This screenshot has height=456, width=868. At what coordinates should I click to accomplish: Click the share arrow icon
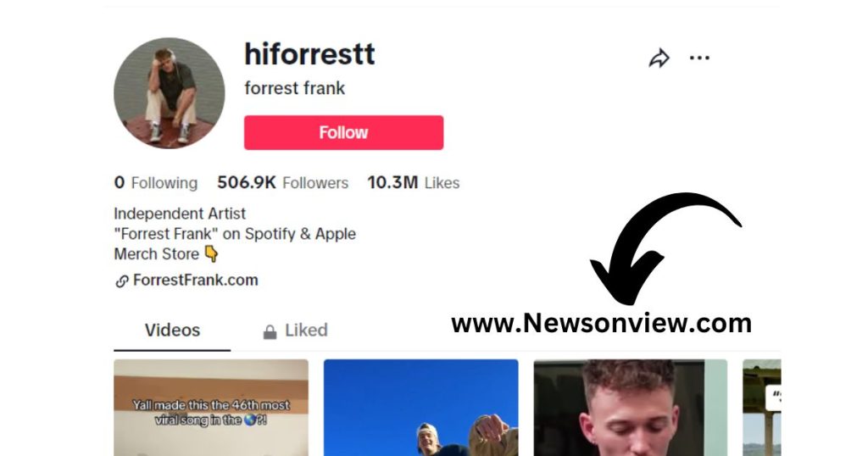point(659,58)
